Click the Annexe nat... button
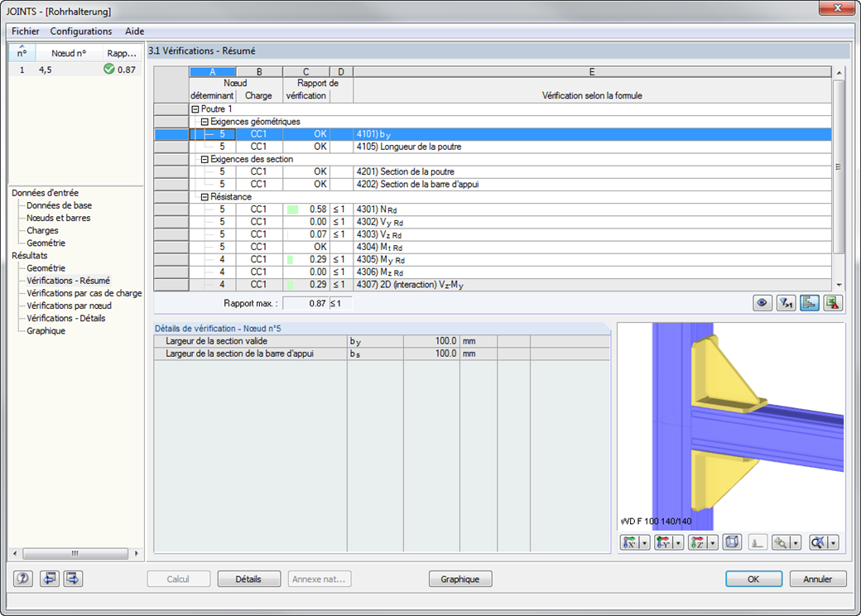861x616 pixels. (319, 580)
